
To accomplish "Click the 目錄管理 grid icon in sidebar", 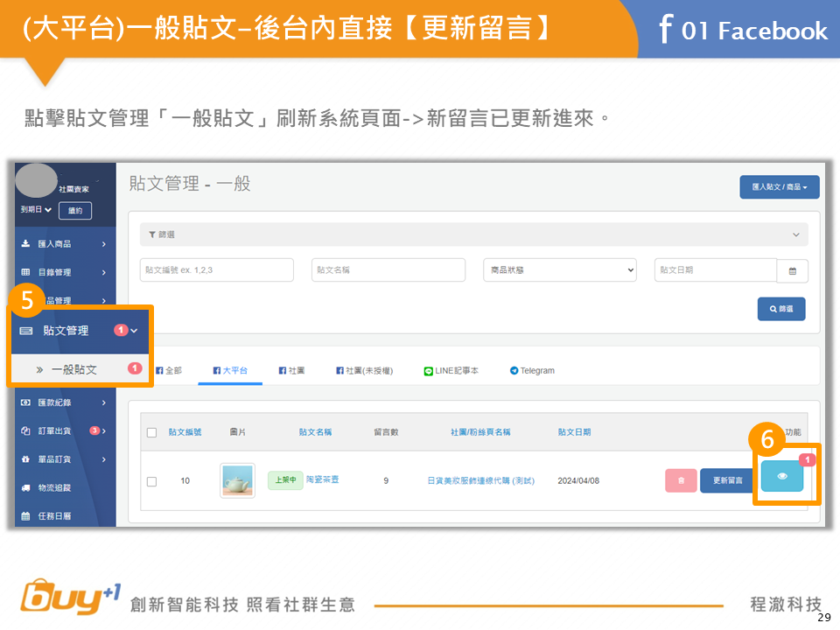I will (x=25, y=272).
